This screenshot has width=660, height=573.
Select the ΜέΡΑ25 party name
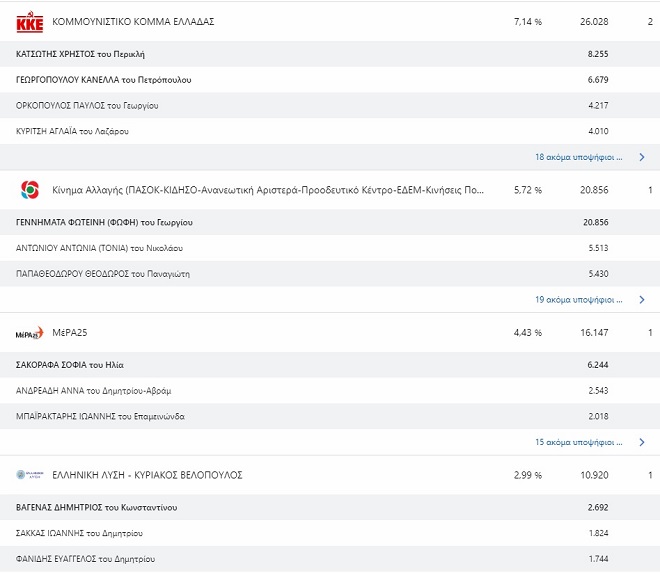70,333
